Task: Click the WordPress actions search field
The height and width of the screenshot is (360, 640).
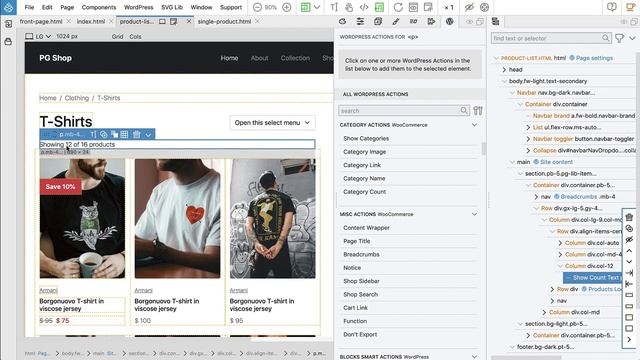Action: click(404, 111)
